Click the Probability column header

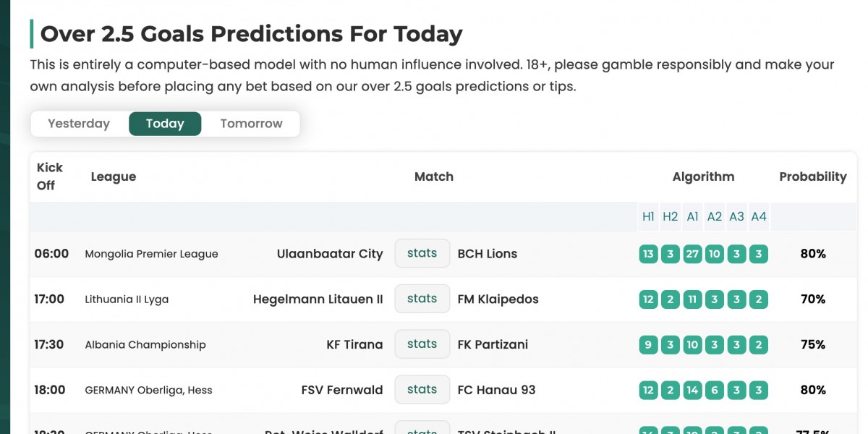tap(812, 176)
